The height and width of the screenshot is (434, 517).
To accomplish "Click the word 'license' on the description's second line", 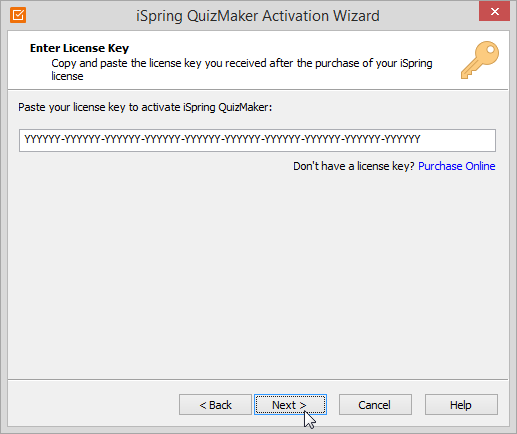I will (67, 76).
